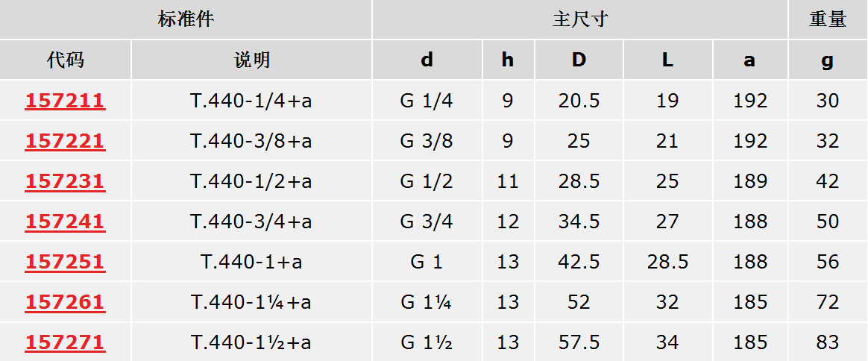
Task: Click the 42.5 value in D column
Action: [579, 262]
